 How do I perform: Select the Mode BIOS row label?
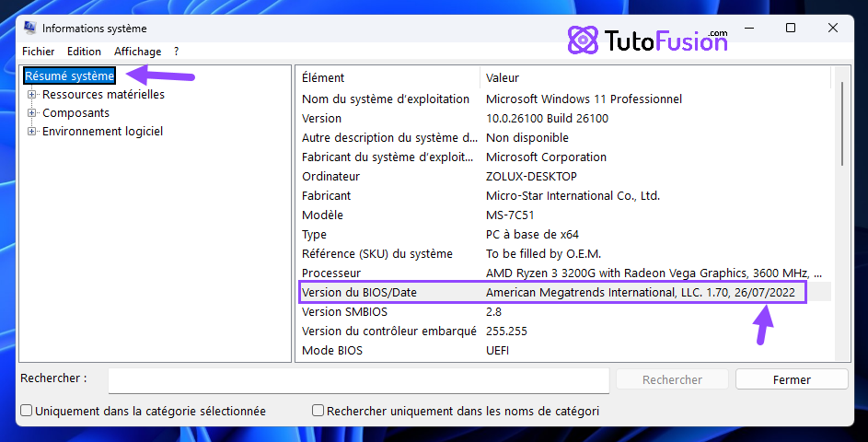[332, 351]
